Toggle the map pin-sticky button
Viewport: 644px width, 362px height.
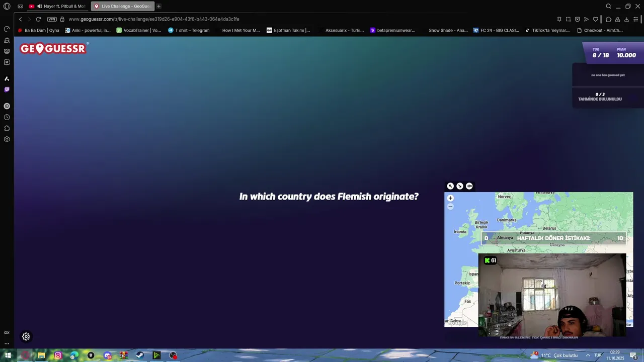[x=469, y=186]
